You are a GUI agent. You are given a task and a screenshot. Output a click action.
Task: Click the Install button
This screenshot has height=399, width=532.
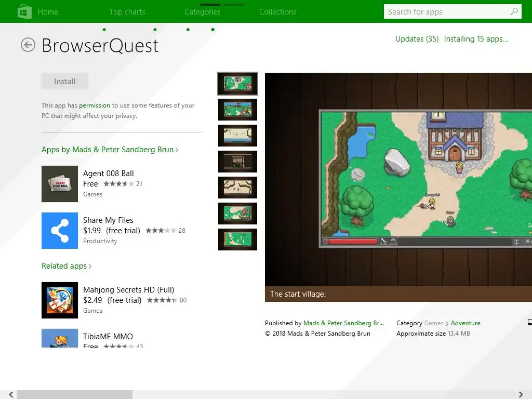(65, 82)
